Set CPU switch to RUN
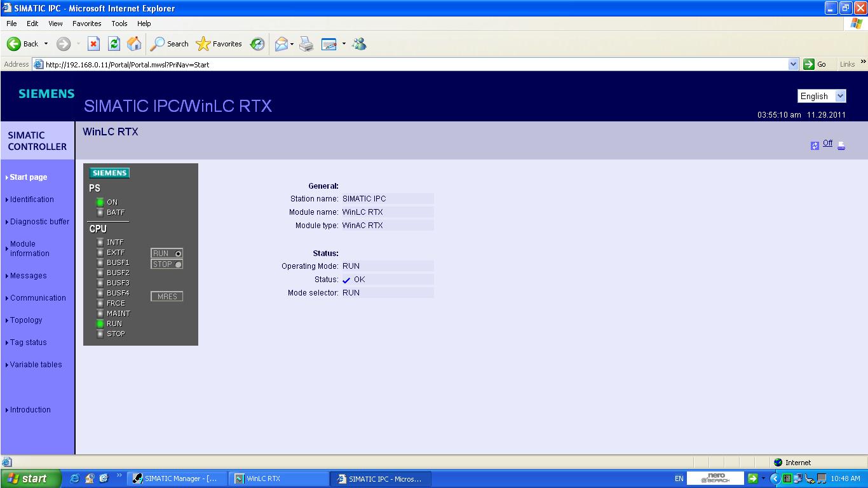This screenshot has width=868, height=488. [166, 254]
